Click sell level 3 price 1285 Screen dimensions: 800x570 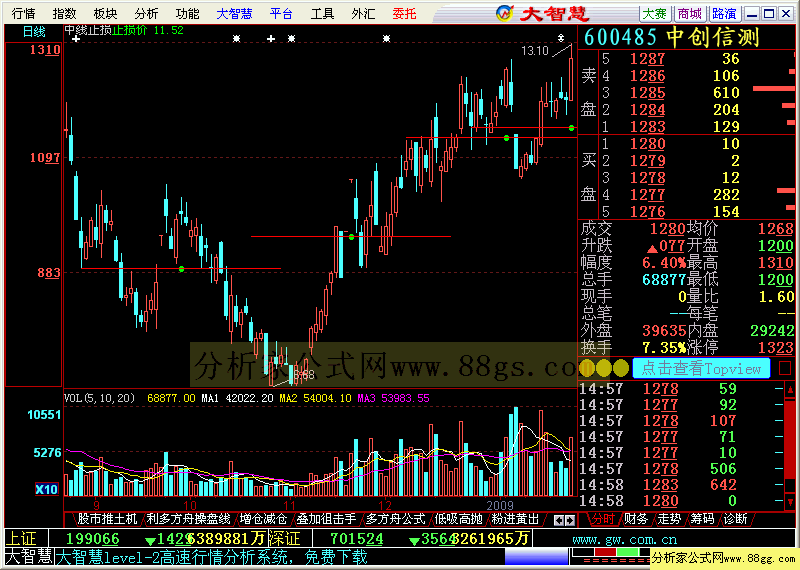(647, 93)
